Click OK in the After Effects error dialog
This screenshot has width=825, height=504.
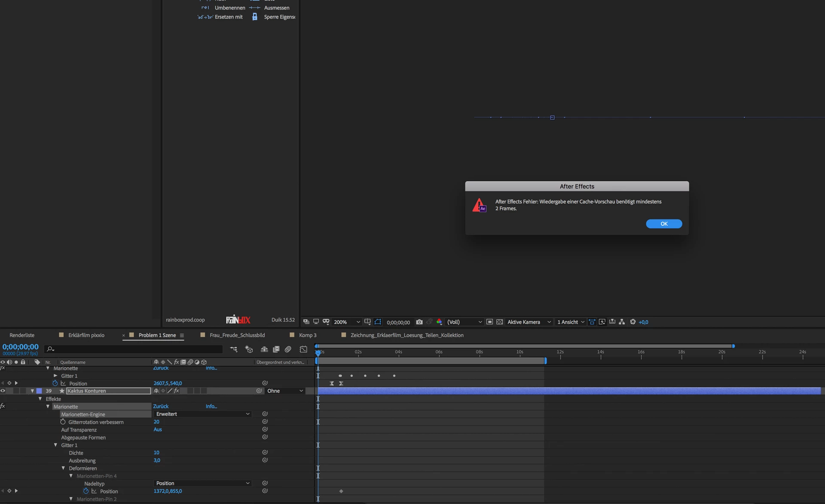pos(663,224)
